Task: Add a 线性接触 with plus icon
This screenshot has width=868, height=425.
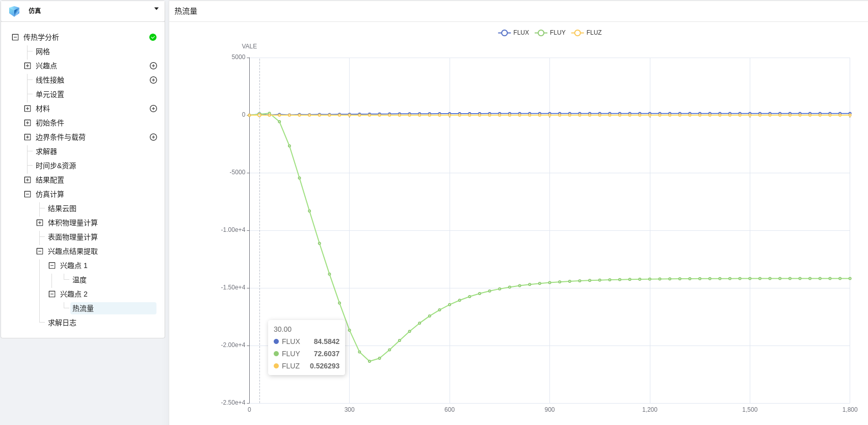Action: 153,80
